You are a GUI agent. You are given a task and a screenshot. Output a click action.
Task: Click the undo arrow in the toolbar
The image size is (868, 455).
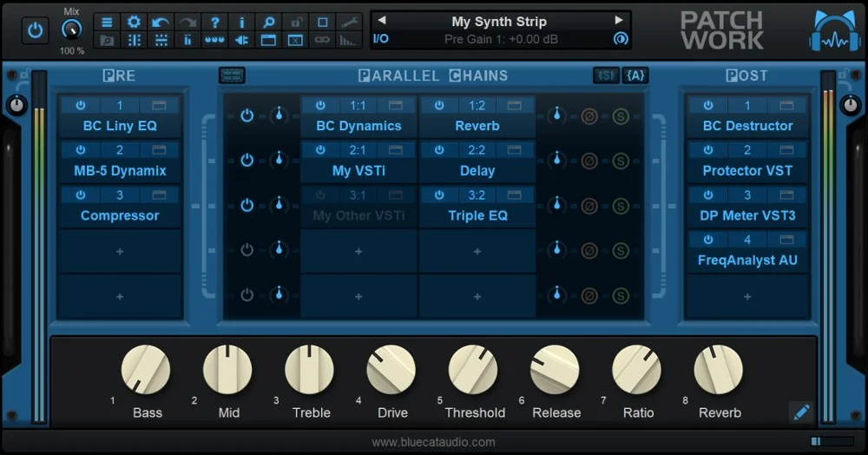161,22
